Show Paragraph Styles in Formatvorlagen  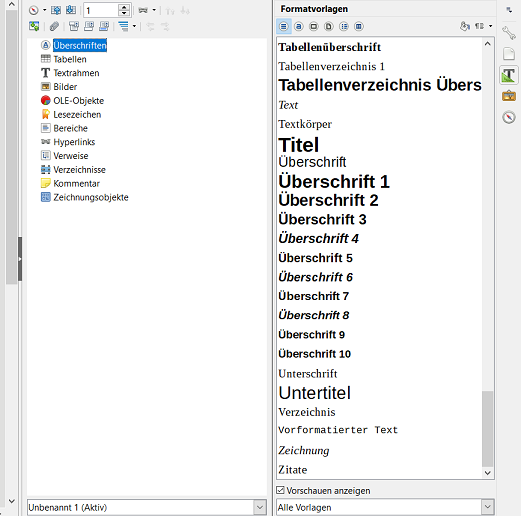(x=284, y=26)
